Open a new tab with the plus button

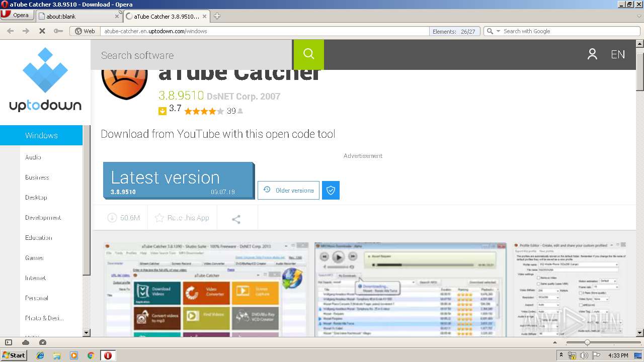click(x=217, y=16)
